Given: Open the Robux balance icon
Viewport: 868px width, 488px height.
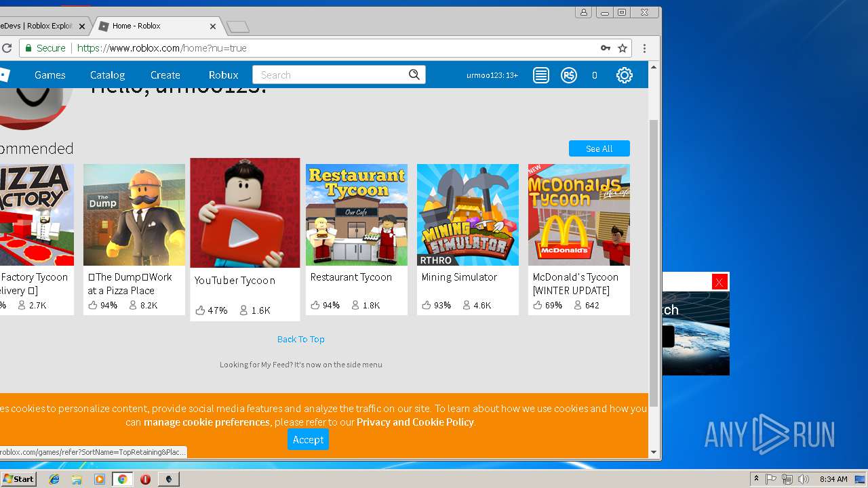Looking at the screenshot, I should [569, 75].
